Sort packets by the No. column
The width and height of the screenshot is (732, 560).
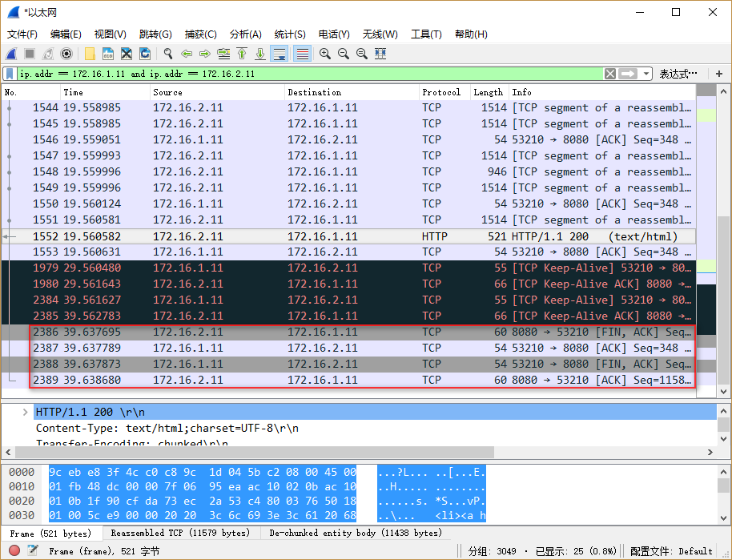pos(30,92)
